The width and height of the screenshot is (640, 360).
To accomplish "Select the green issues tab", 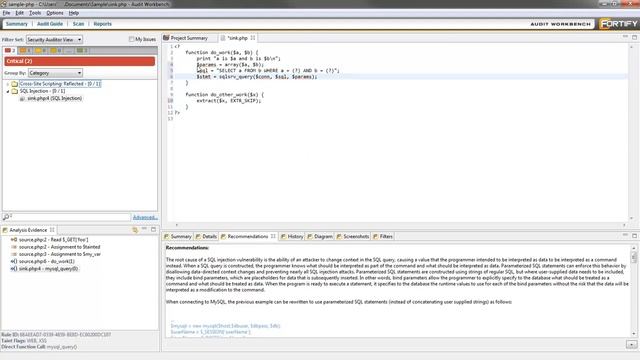I will point(82,51).
